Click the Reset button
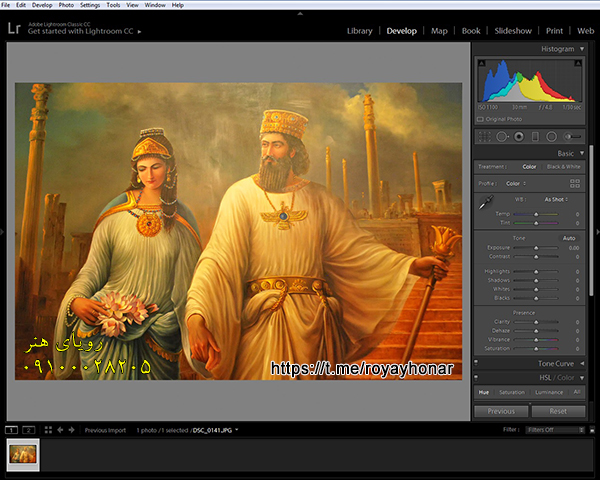 pyautogui.click(x=558, y=411)
